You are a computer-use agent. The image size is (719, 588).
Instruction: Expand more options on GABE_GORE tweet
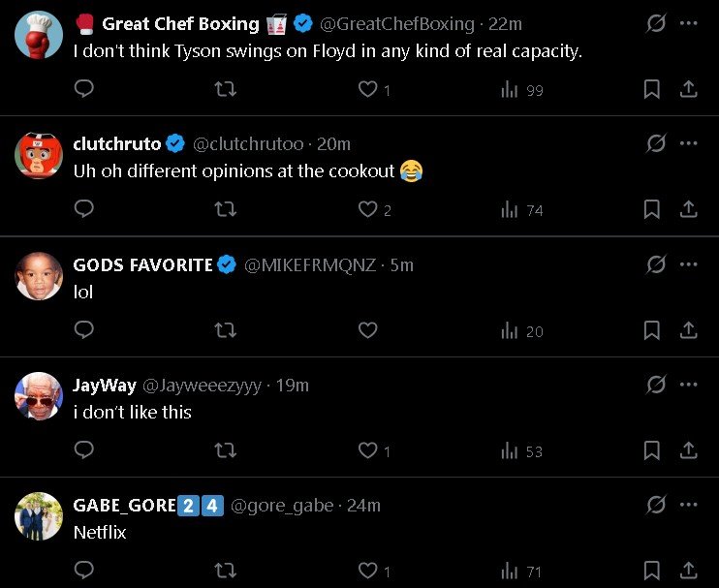(689, 505)
